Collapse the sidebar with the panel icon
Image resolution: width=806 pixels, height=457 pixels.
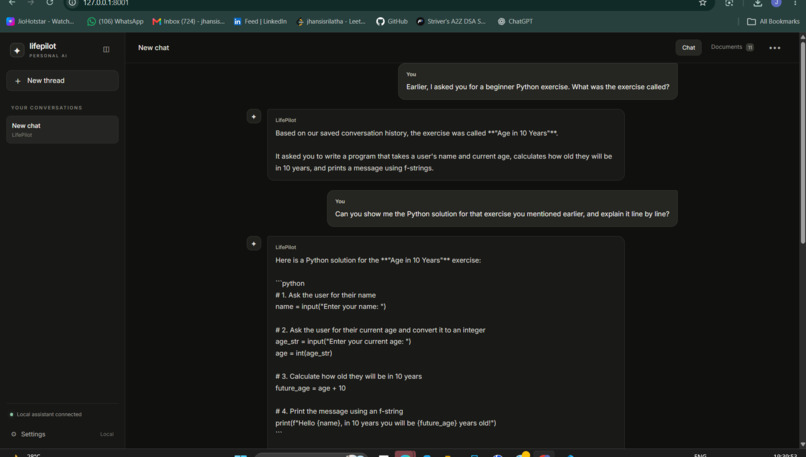(x=106, y=49)
